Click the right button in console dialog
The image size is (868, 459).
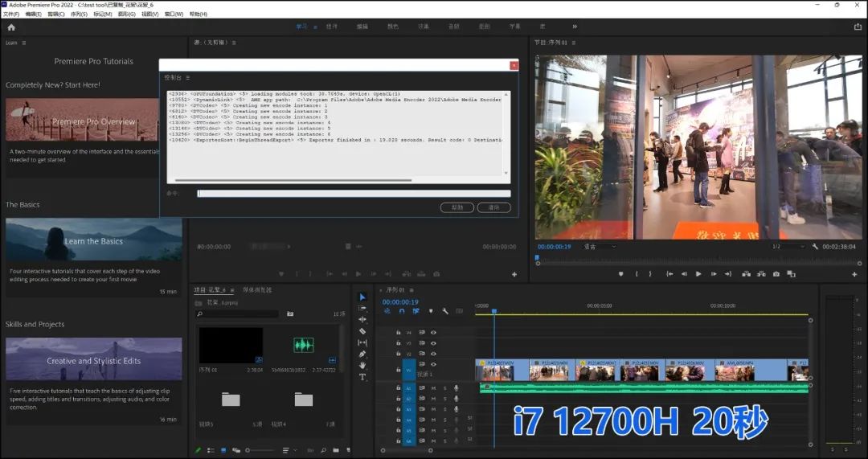pyautogui.click(x=493, y=207)
